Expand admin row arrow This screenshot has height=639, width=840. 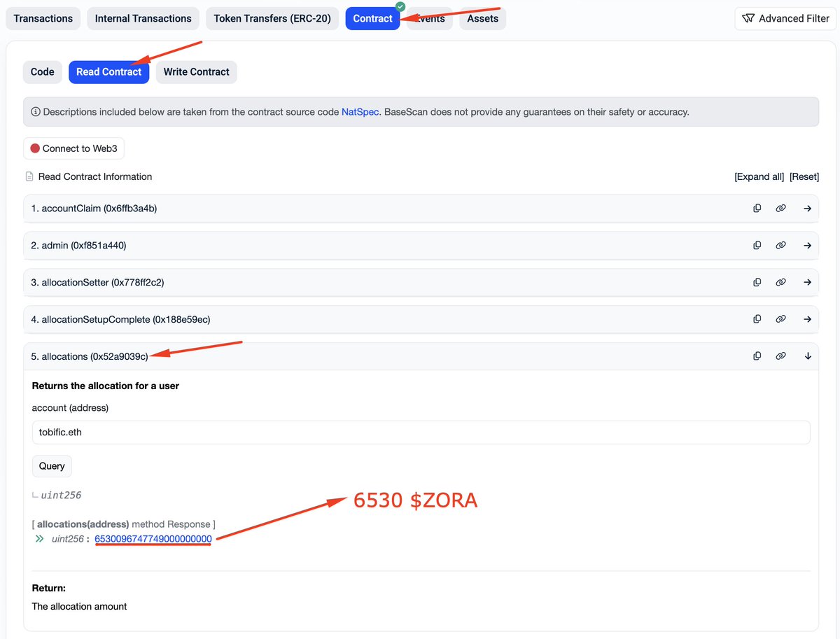[x=807, y=246]
